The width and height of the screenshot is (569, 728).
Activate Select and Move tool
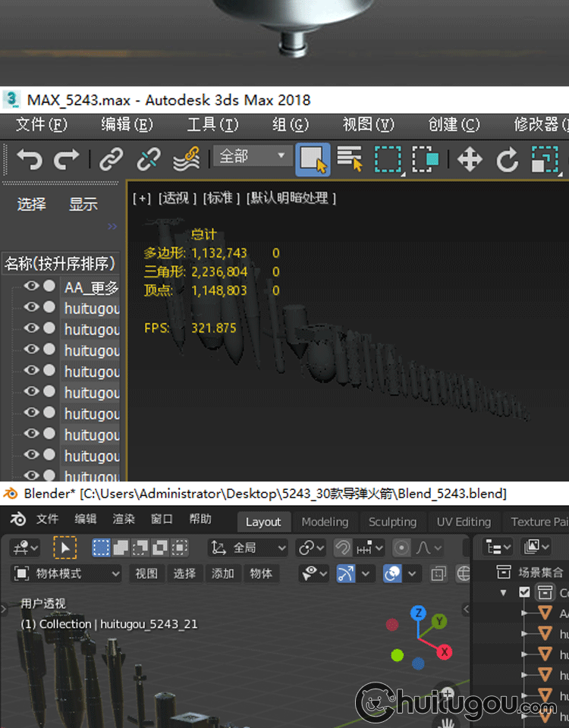click(470, 160)
